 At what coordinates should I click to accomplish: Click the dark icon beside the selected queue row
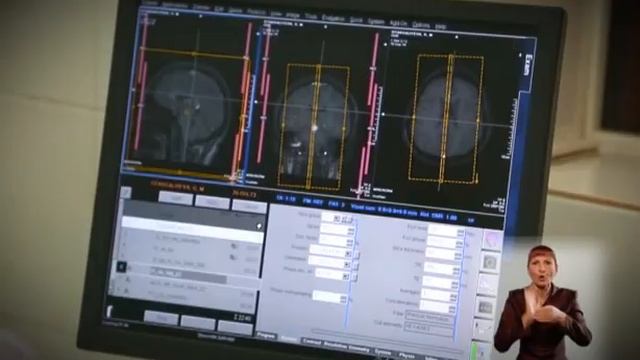[x=121, y=267]
